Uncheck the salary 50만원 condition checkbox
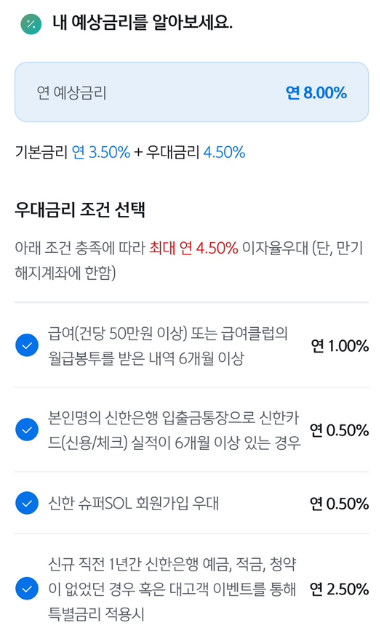This screenshot has width=380, height=637. click(x=27, y=345)
